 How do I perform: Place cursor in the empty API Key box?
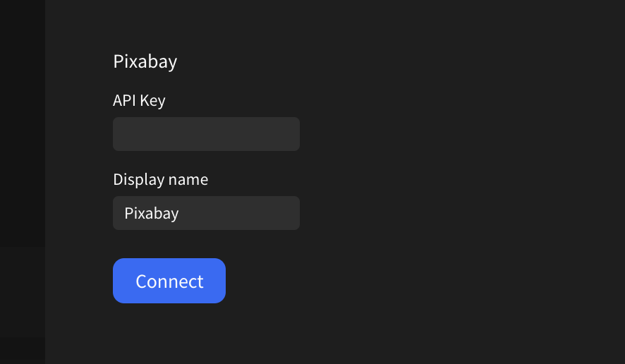coord(206,134)
